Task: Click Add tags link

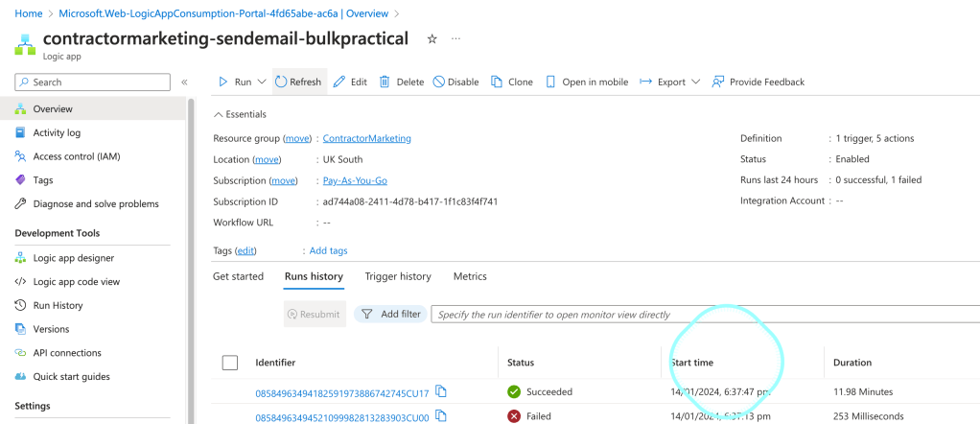Action: pos(329,250)
